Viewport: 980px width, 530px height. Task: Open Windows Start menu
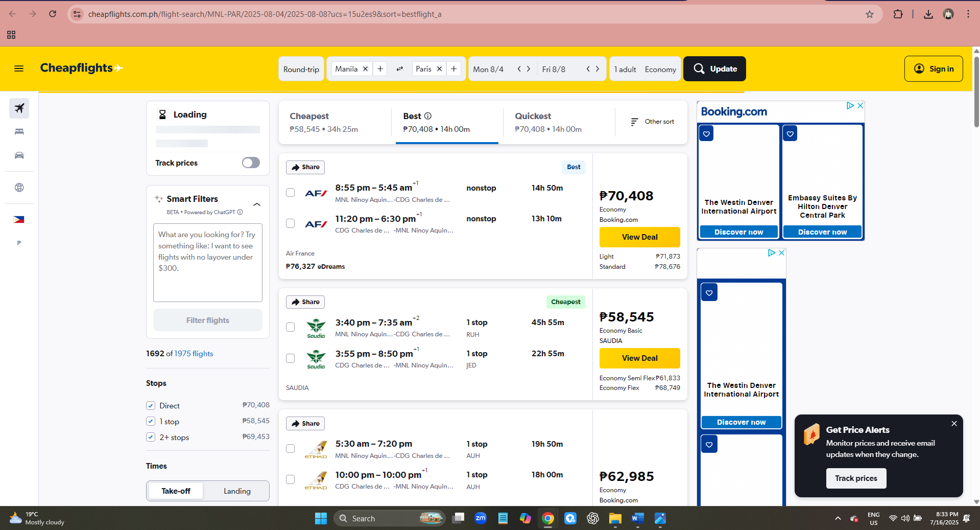(x=321, y=518)
